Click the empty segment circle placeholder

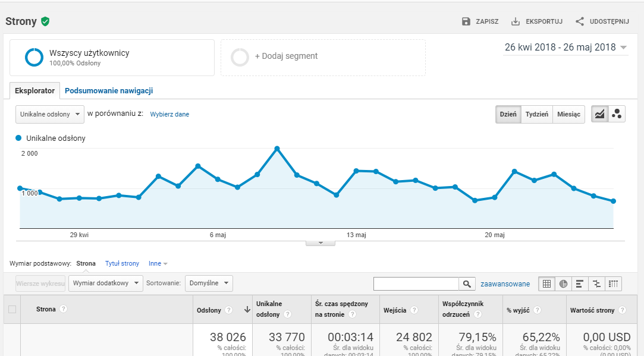[240, 57]
